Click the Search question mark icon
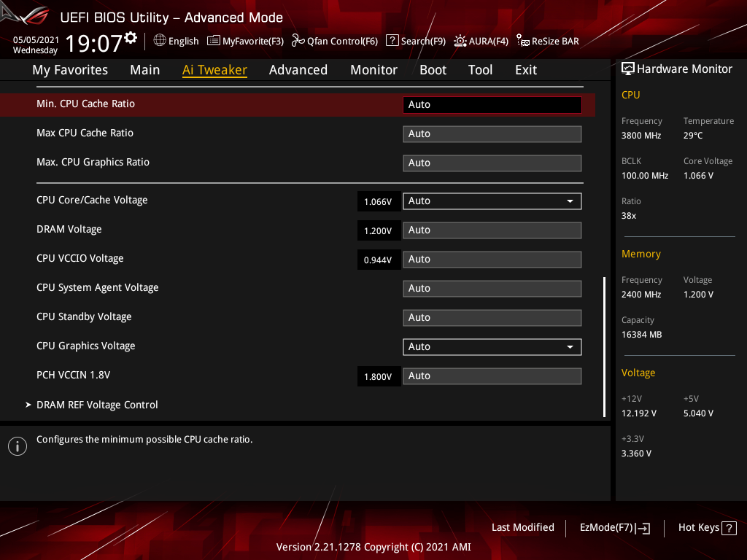Screen dimensions: 747x560 pyautogui.click(x=392, y=41)
